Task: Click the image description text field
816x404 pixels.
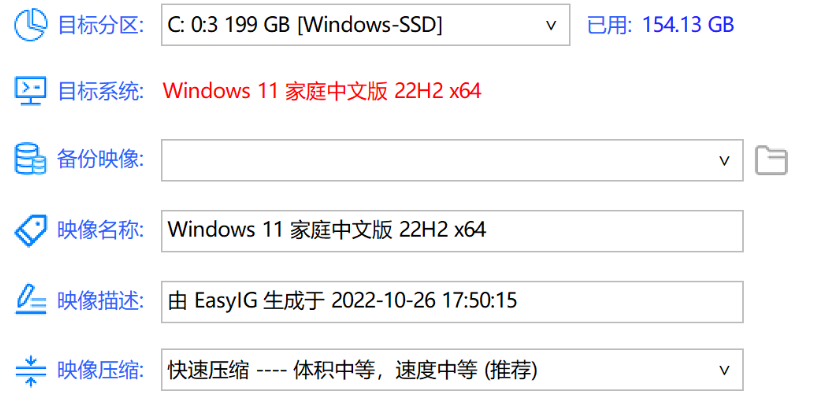Action: tap(451, 300)
